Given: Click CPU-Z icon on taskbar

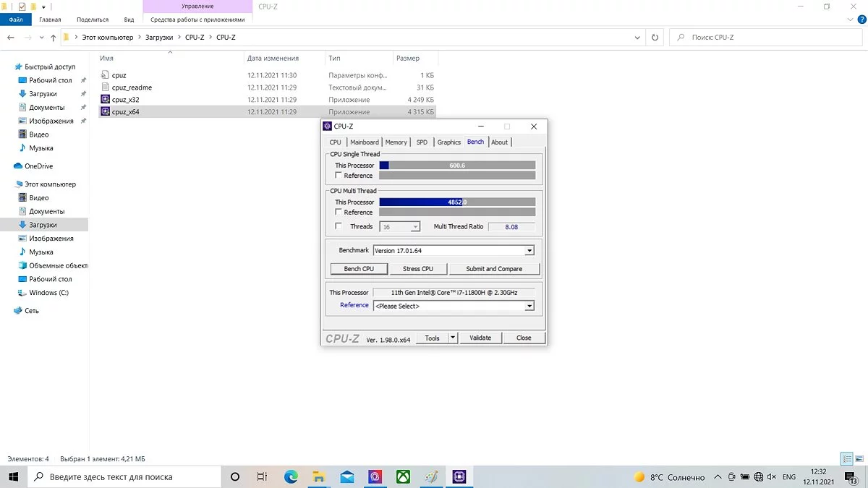Looking at the screenshot, I should [459, 477].
